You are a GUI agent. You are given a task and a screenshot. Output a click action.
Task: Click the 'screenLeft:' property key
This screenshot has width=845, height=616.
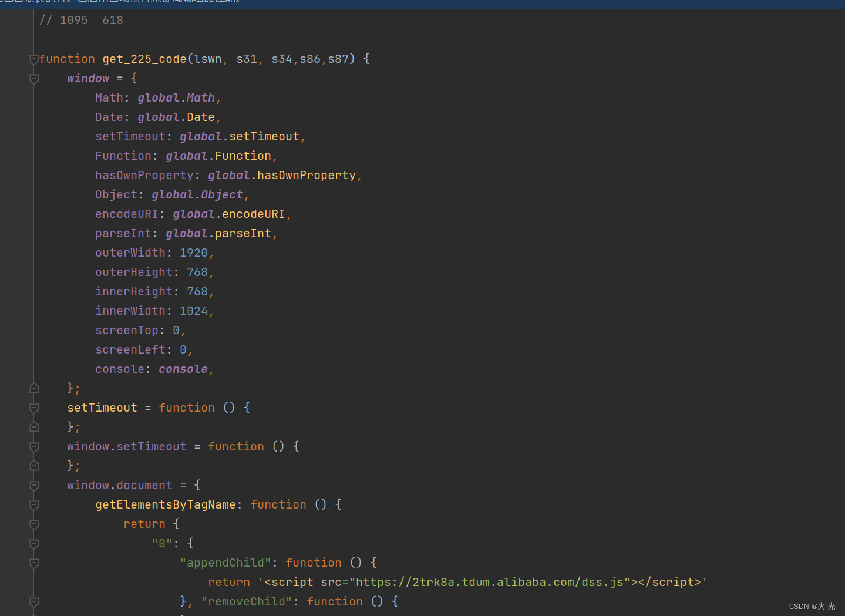point(134,349)
